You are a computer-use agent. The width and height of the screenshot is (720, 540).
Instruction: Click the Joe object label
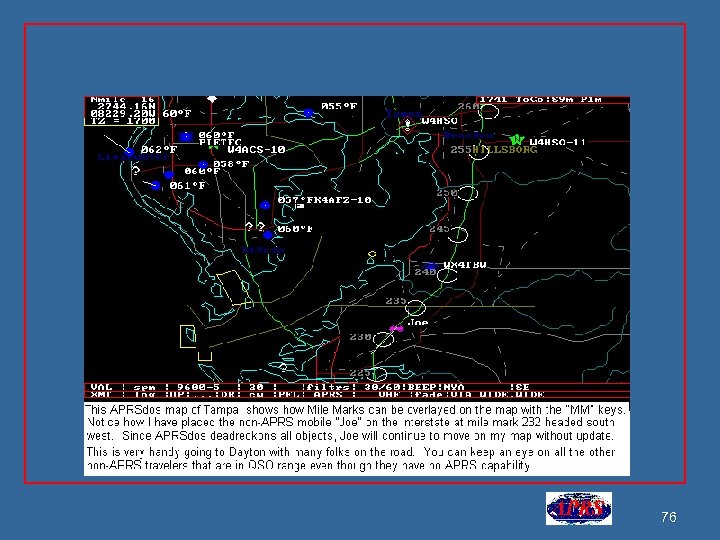(418, 322)
